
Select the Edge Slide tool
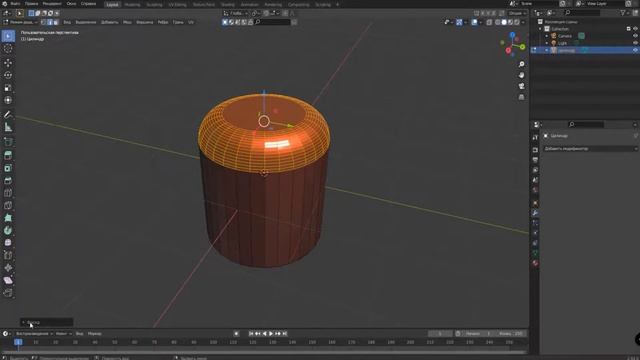8,256
